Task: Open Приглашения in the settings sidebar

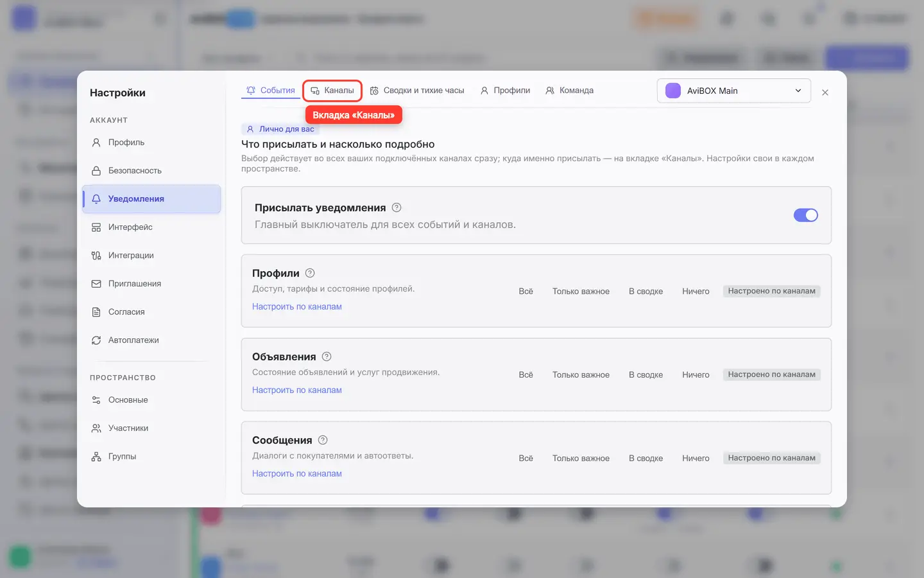Action: pos(151,284)
